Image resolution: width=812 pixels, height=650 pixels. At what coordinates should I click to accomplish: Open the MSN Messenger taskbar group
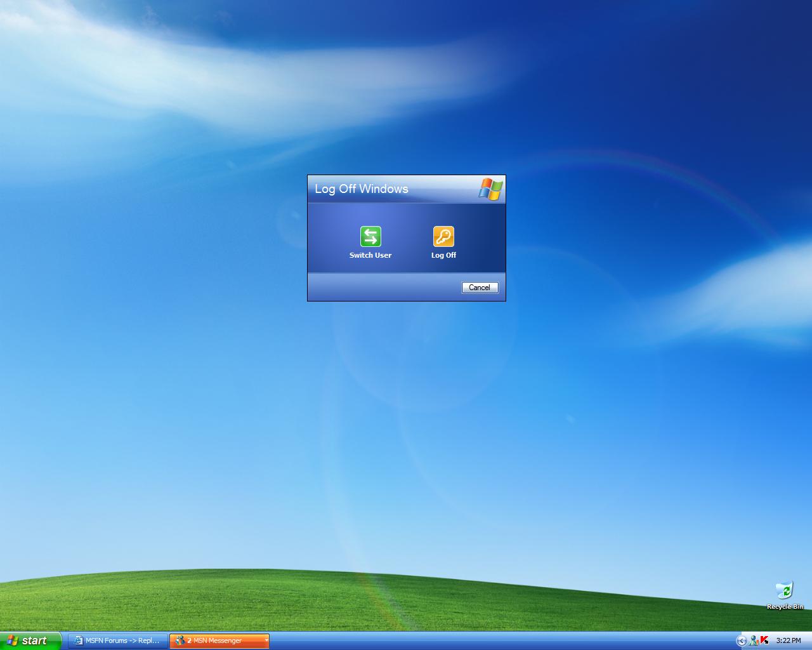(x=219, y=640)
